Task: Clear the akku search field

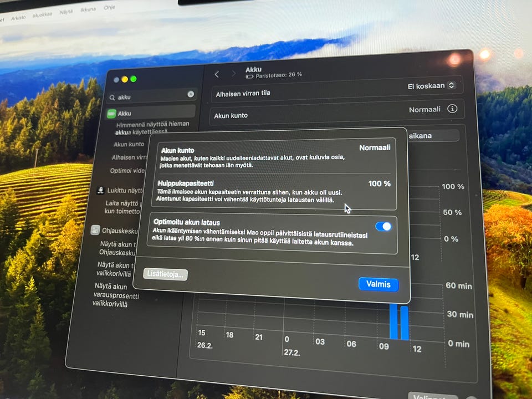Action: [191, 94]
